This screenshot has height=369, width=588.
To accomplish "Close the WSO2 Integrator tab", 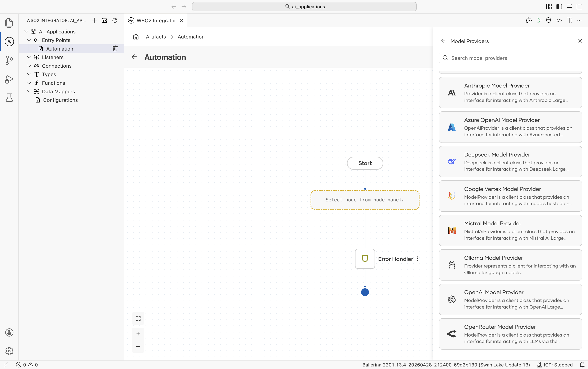I will pyautogui.click(x=182, y=20).
